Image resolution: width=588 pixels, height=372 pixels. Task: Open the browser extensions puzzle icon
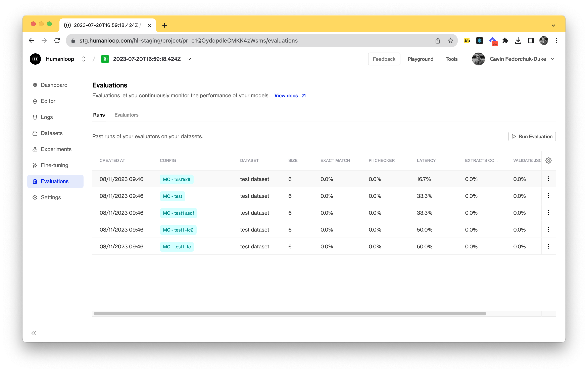pyautogui.click(x=505, y=41)
